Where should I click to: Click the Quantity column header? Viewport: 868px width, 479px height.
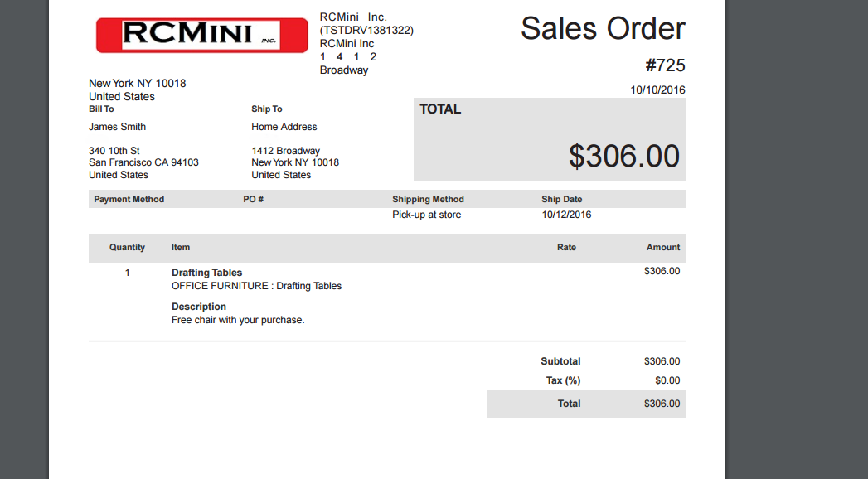click(x=127, y=247)
